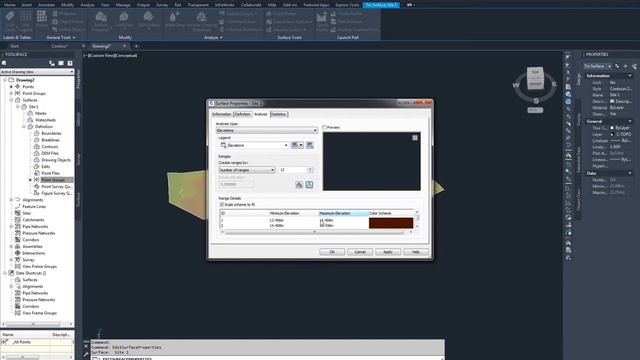640x360 pixels.
Task: Open the Active Drawing View dropdown
Action: [37, 72]
